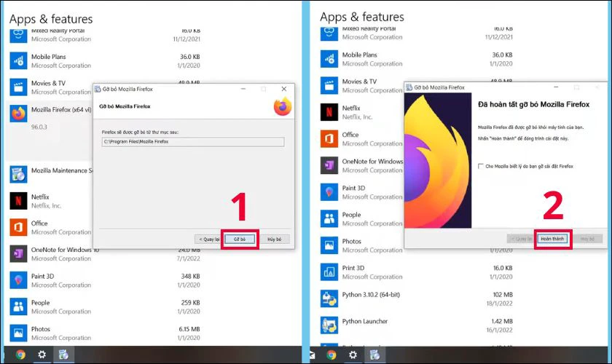The height and width of the screenshot is (364, 612).
Task: Click the Movies & TV icon in right window
Action: pyautogui.click(x=329, y=85)
